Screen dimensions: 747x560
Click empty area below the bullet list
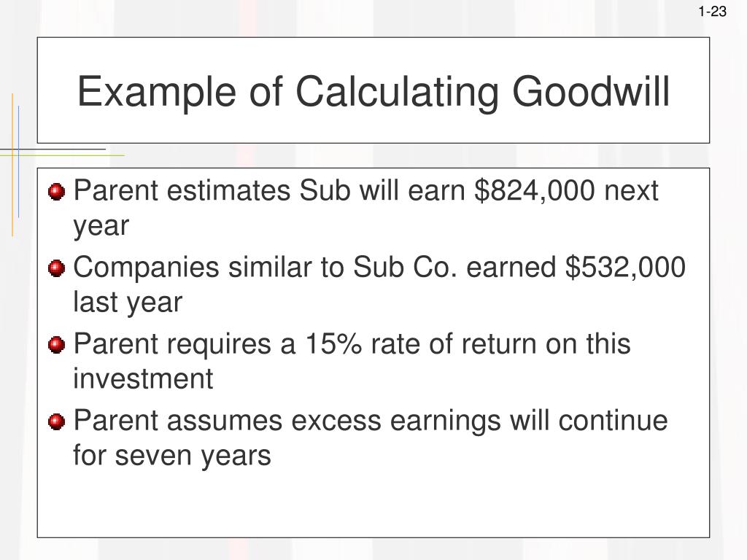tap(373, 505)
